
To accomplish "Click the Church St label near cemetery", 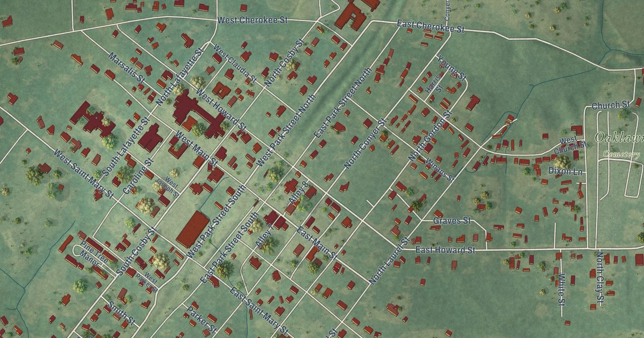I will [x=610, y=105].
